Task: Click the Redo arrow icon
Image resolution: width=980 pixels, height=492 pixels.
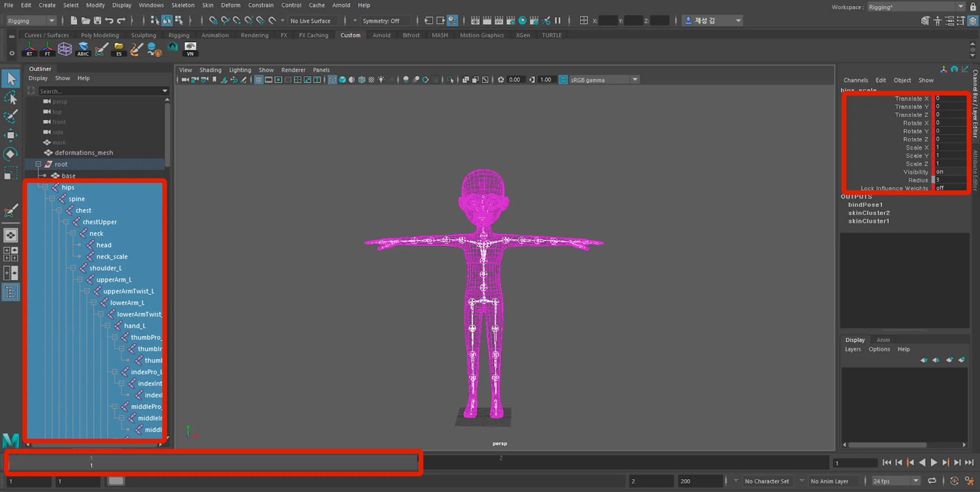Action: [x=121, y=20]
